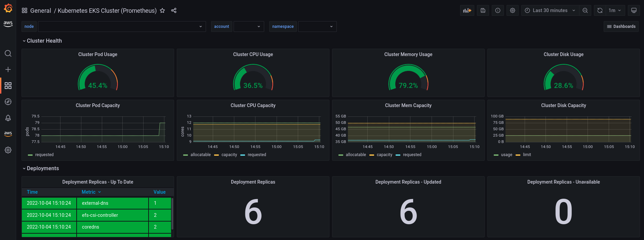Open the namespace variable dropdown

(317, 27)
